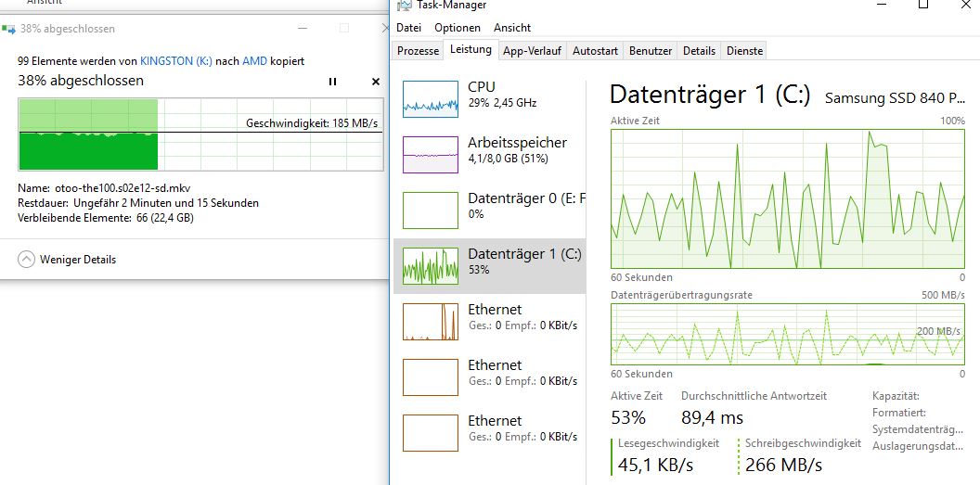Open the Optionen menu

(458, 28)
